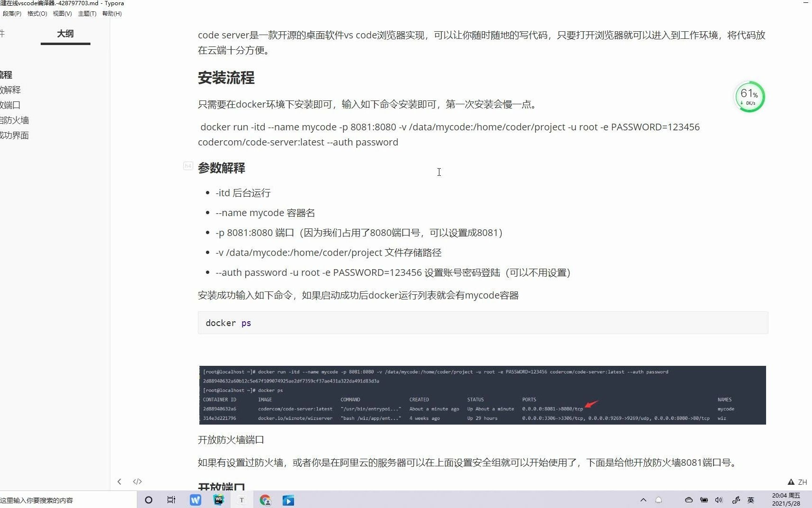Click the Task View icon
Screen dimensions: 812x508
171,500
